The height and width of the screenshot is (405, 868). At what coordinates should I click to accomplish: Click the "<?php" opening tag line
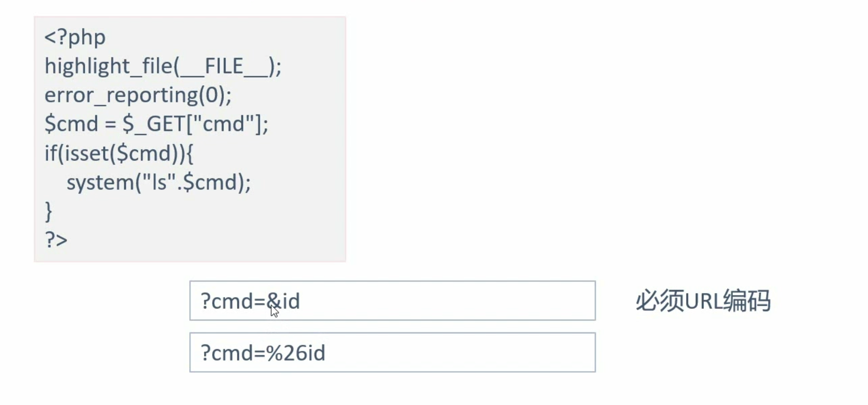point(75,37)
